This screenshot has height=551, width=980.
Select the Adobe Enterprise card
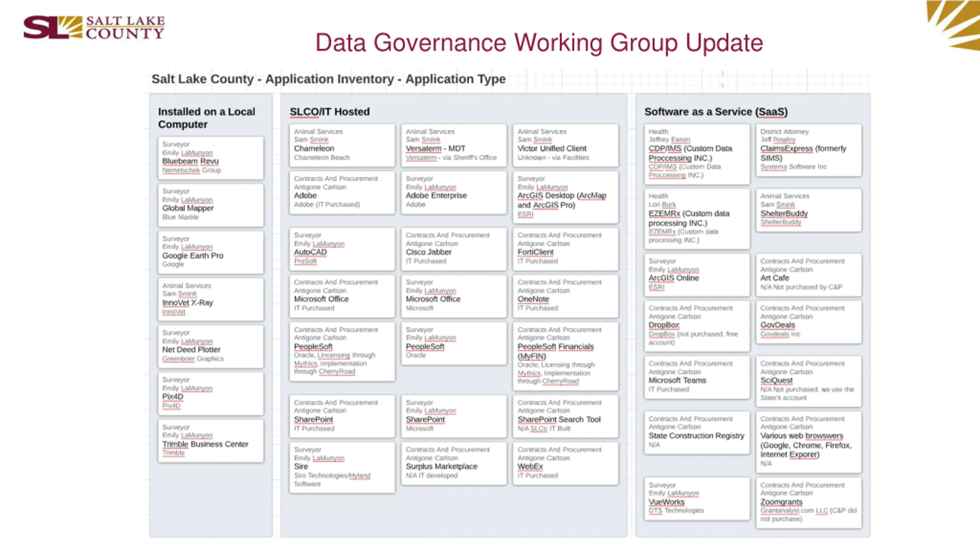pos(454,192)
